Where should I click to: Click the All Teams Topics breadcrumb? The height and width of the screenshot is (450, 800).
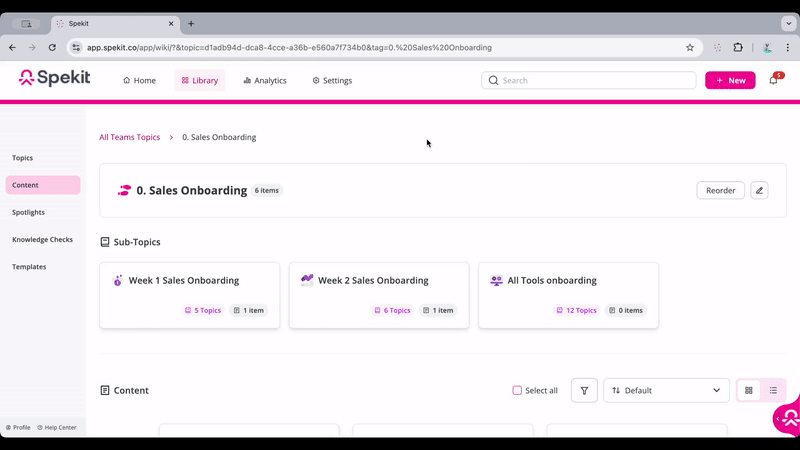(x=130, y=137)
